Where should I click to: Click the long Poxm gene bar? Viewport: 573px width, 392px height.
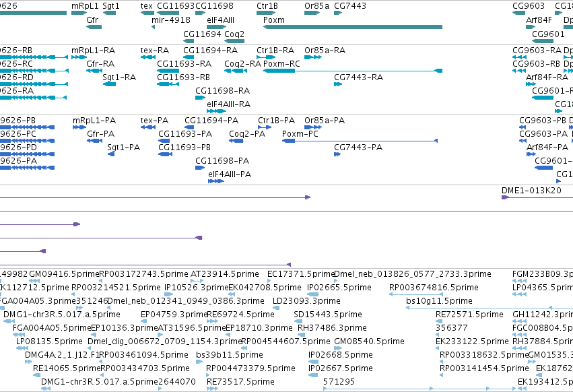pos(353,27)
